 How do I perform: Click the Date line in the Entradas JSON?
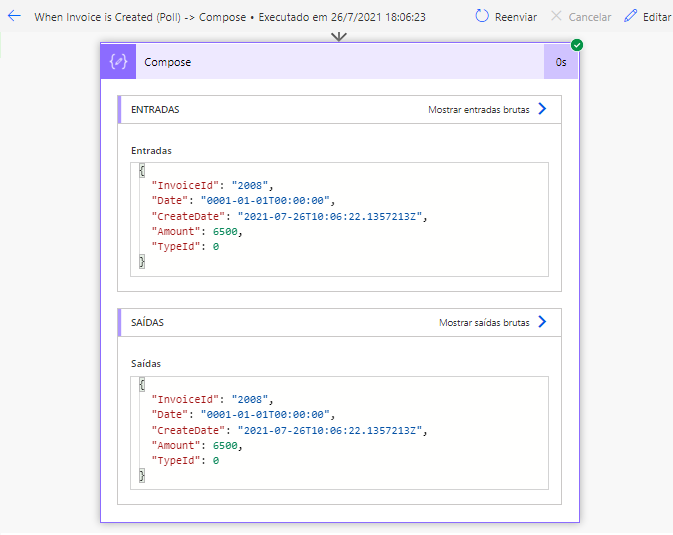pyautogui.click(x=243, y=201)
